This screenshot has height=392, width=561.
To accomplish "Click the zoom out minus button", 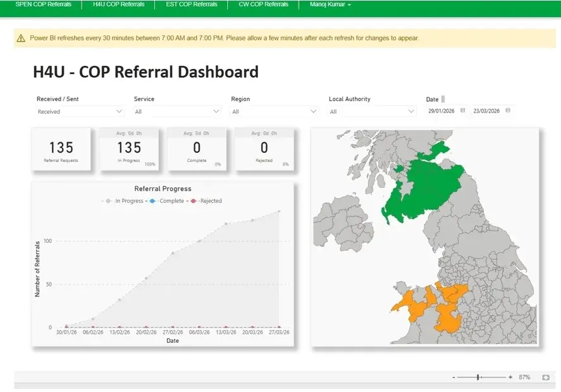I will pos(453,377).
